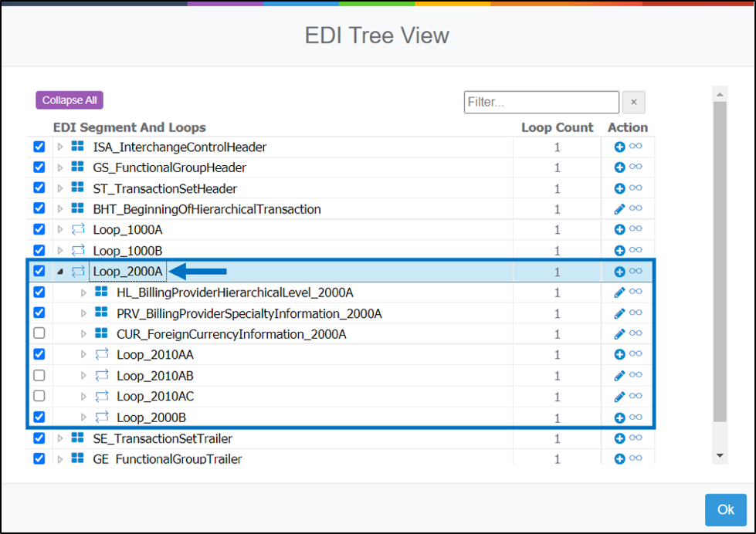Viewport: 756px width, 534px height.
Task: Select Loop_1000A tree row label
Action: pos(127,230)
